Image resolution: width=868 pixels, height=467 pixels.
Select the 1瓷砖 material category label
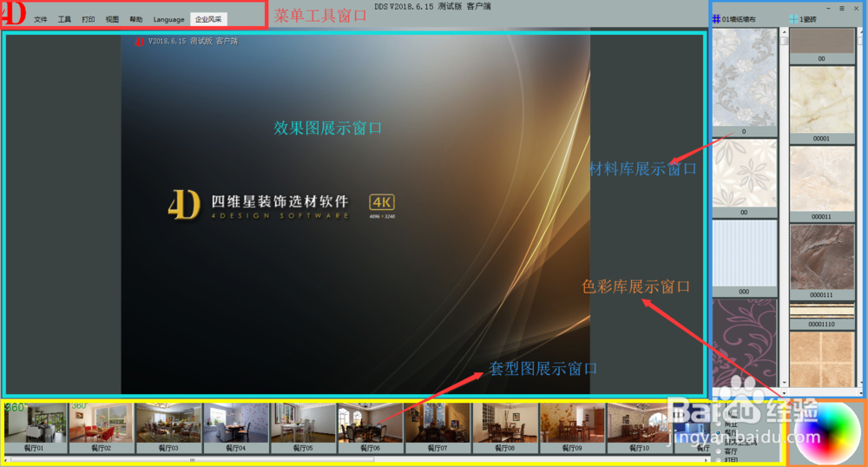click(x=807, y=19)
